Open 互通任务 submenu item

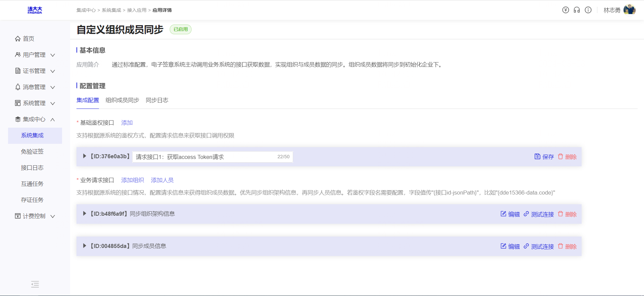pos(32,184)
